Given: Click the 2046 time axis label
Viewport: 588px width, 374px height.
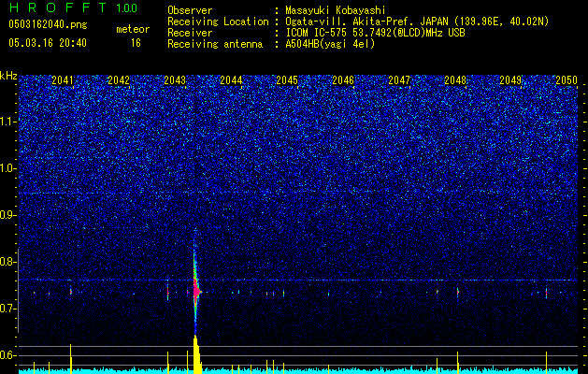Looking at the screenshot, I should pyautogui.click(x=343, y=80).
